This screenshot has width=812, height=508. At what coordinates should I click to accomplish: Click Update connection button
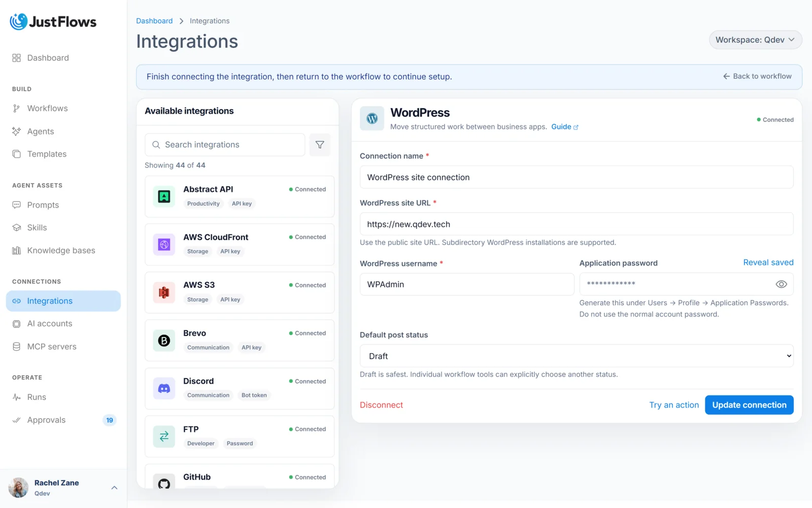[749, 405]
